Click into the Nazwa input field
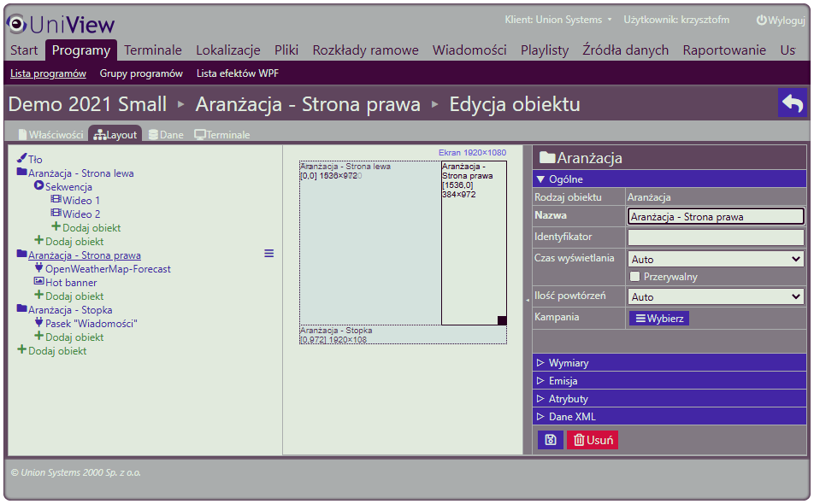Viewport: 814px width, 504px height. tap(716, 217)
